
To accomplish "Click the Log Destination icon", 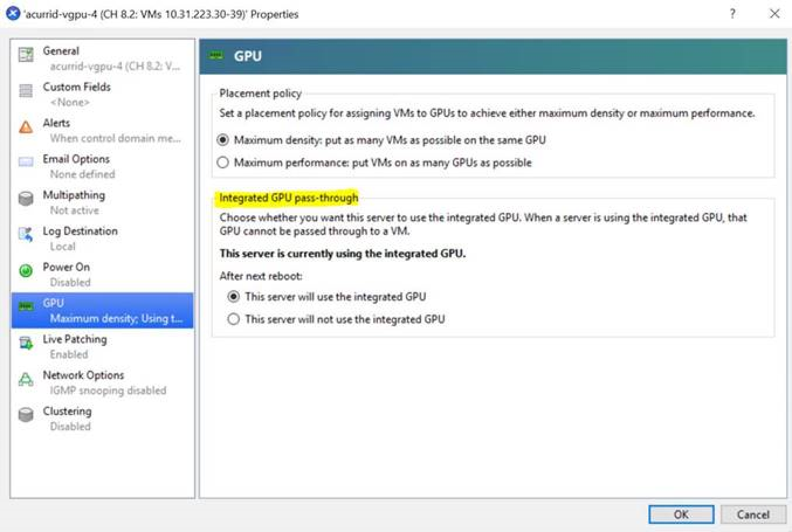I will tap(25, 234).
